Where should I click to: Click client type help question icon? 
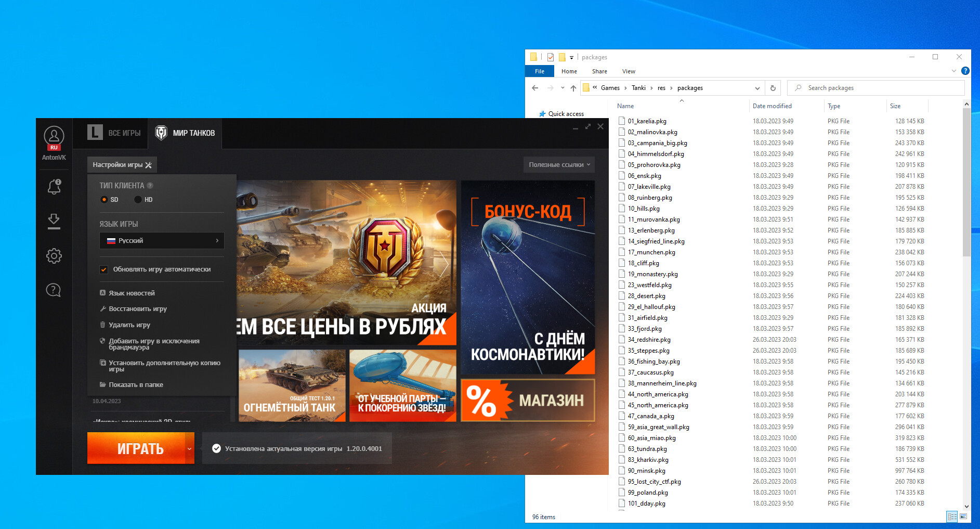tap(150, 186)
